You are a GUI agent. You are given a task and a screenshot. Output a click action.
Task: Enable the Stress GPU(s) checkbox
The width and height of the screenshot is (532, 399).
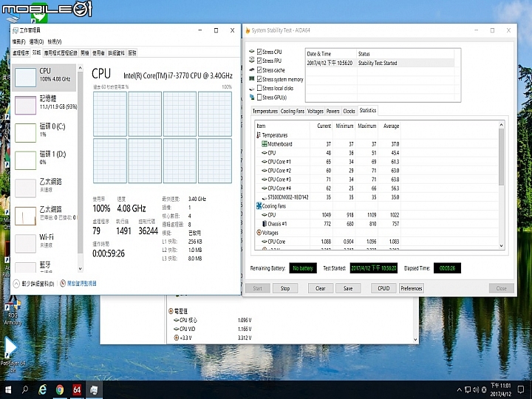(259, 98)
